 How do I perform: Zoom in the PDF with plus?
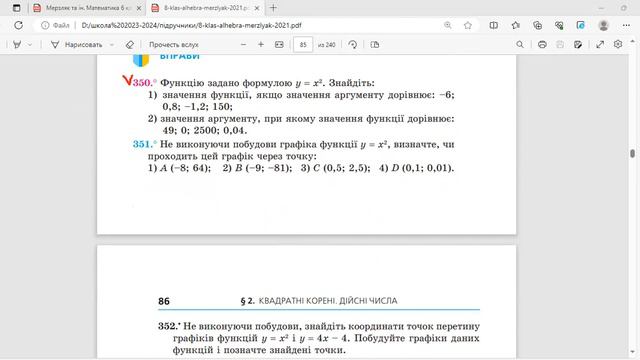261,44
